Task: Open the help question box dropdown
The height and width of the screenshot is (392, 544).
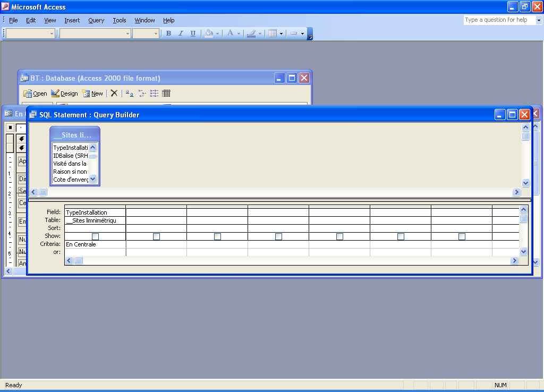Action: pos(539,20)
